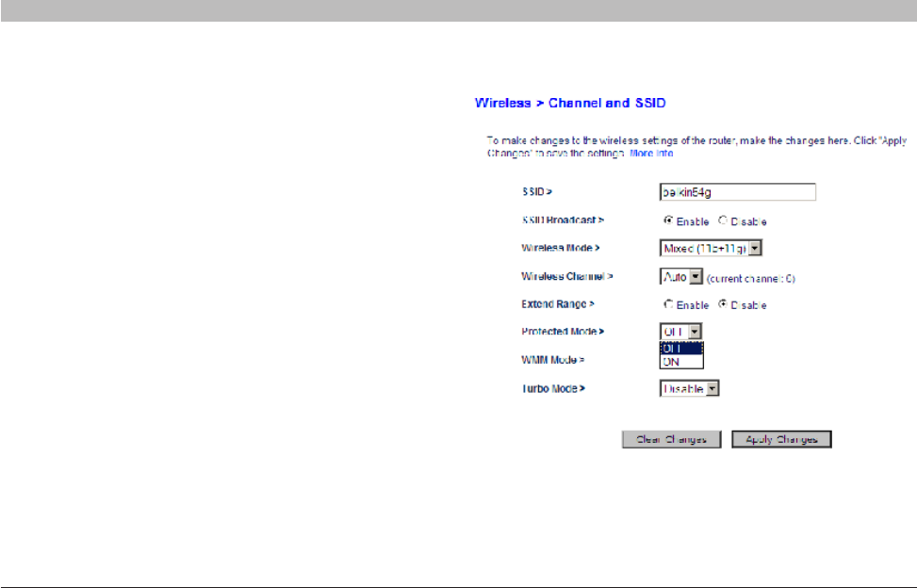The image size is (917, 588).
Task: Select Disable for Extend Range
Action: (x=723, y=304)
